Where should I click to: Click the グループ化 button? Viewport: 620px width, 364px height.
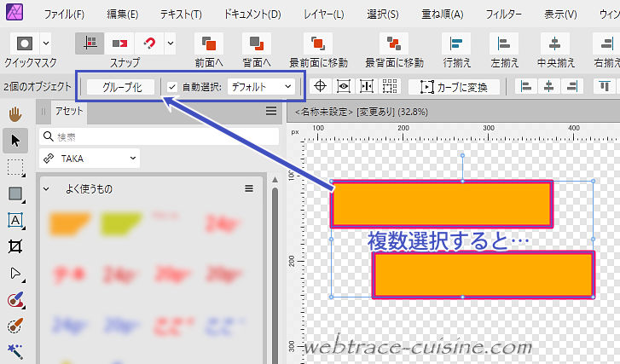120,86
